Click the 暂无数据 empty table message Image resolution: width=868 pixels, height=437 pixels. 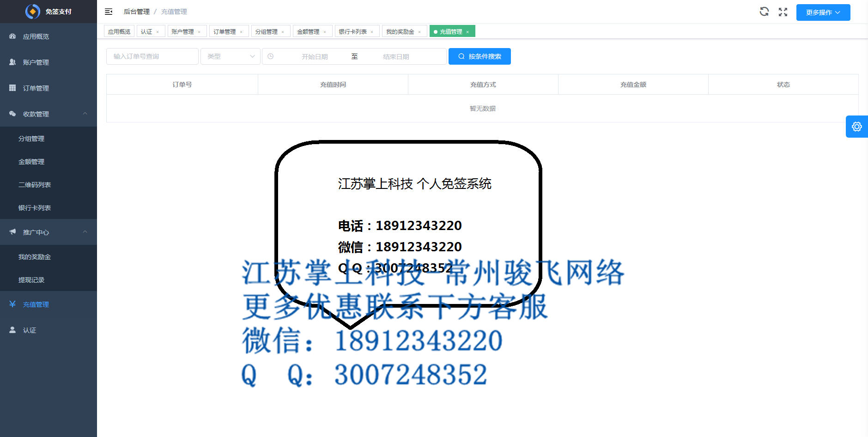(x=483, y=109)
